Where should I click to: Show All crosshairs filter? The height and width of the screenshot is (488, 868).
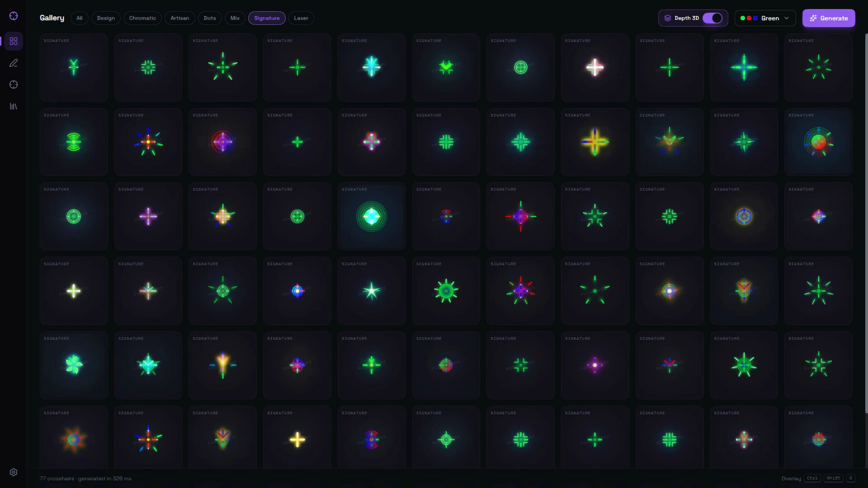[80, 18]
